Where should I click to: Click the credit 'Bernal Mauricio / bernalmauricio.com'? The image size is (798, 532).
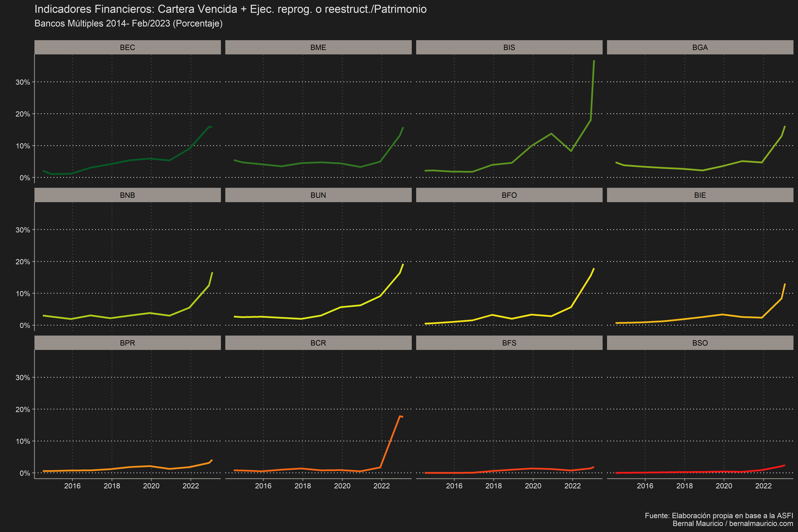(x=733, y=523)
